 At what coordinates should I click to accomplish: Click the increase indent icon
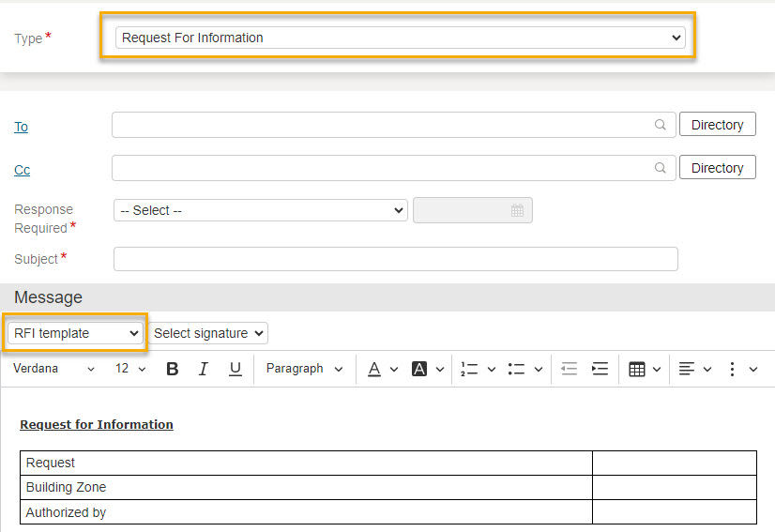click(600, 369)
